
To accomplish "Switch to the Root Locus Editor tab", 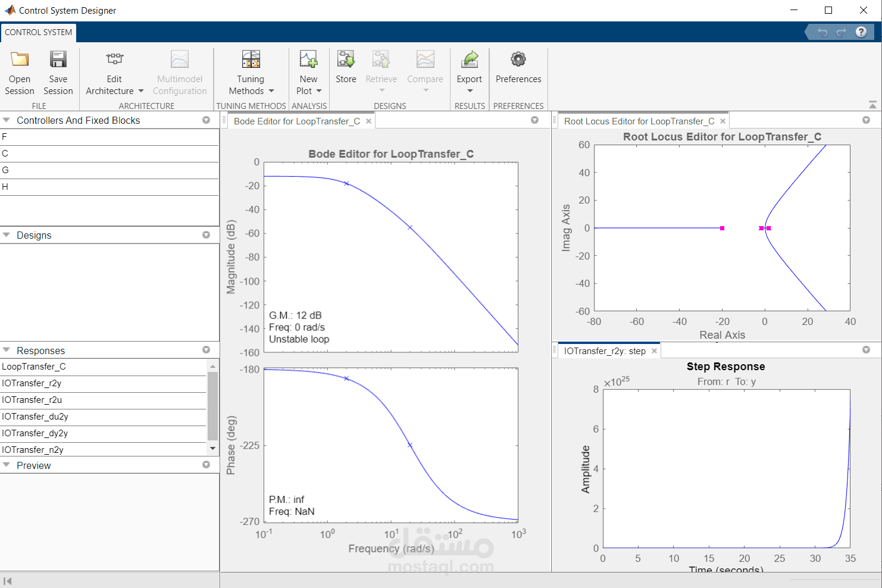I will (x=639, y=121).
